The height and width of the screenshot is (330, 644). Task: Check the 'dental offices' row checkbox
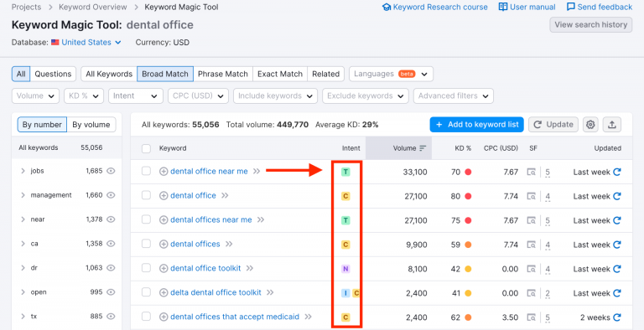coord(146,244)
